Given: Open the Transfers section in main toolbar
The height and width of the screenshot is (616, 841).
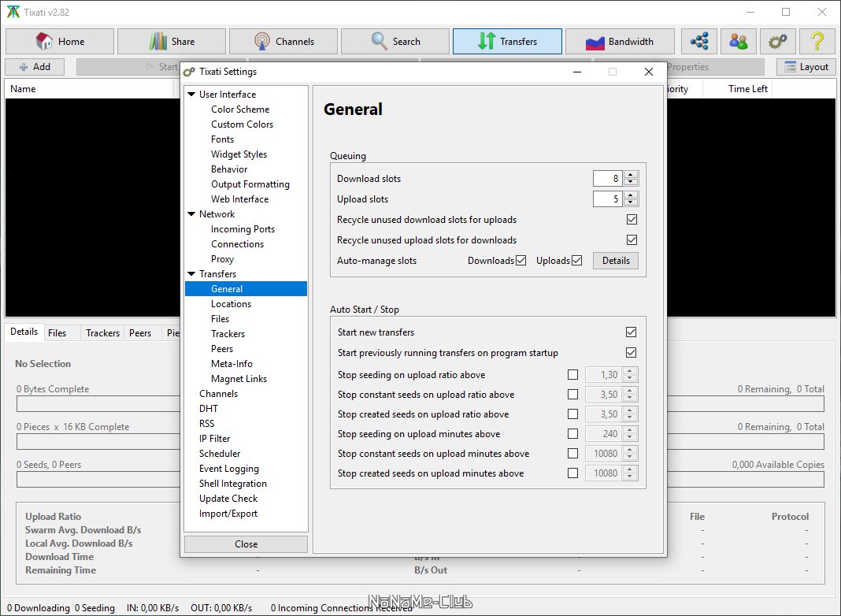Looking at the screenshot, I should (x=507, y=41).
